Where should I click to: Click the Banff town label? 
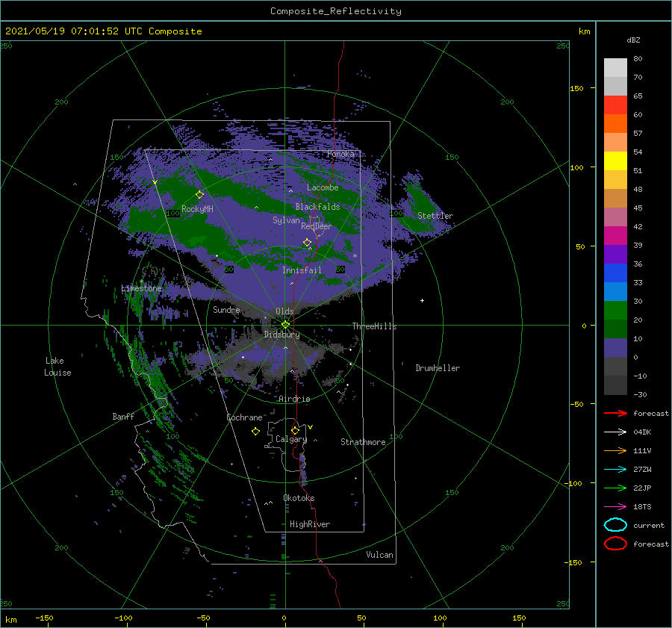[x=123, y=416]
